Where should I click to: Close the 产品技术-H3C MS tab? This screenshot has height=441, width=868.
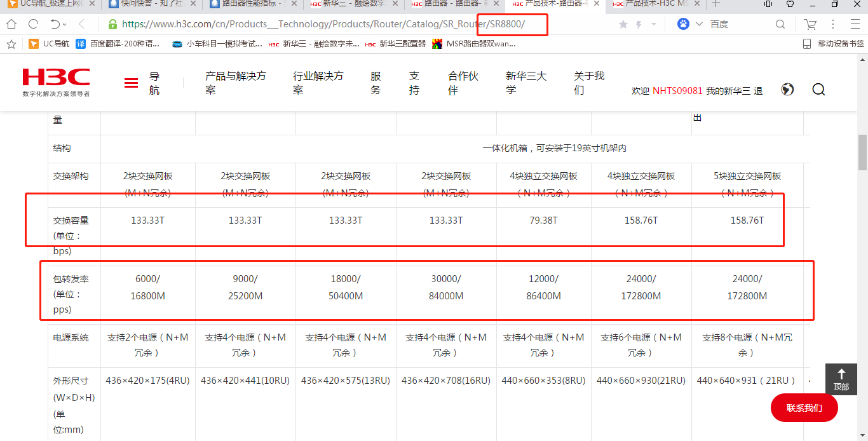pos(698,4)
